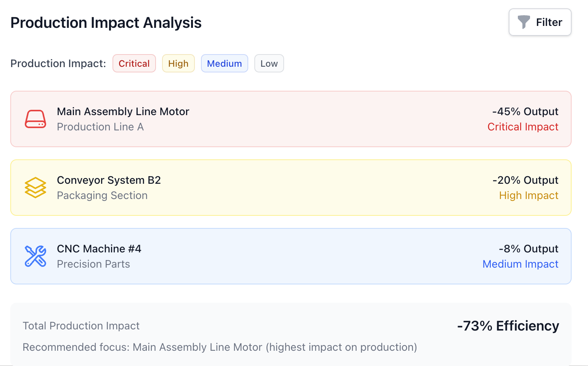Click the -20% Output value

point(525,180)
